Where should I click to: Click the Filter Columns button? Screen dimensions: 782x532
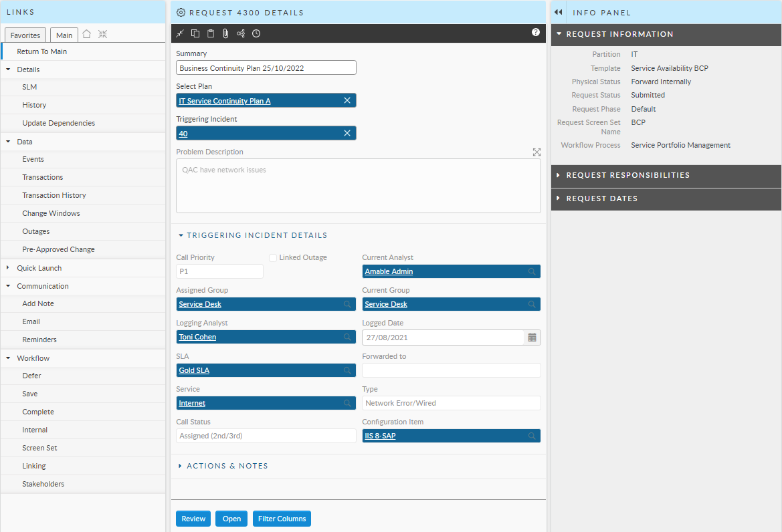(282, 519)
